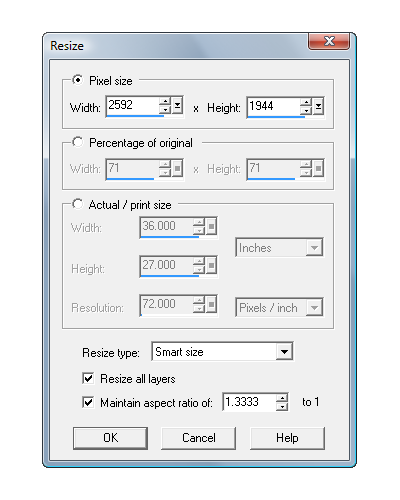400x500 pixels.
Task: Increase aspect ratio value with up arrow
Action: click(282, 398)
